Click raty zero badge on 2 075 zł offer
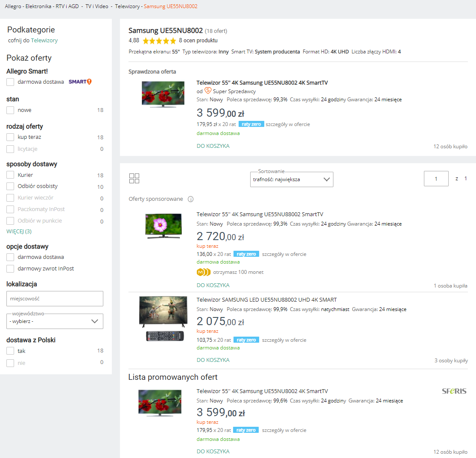This screenshot has height=458, width=476. point(246,340)
